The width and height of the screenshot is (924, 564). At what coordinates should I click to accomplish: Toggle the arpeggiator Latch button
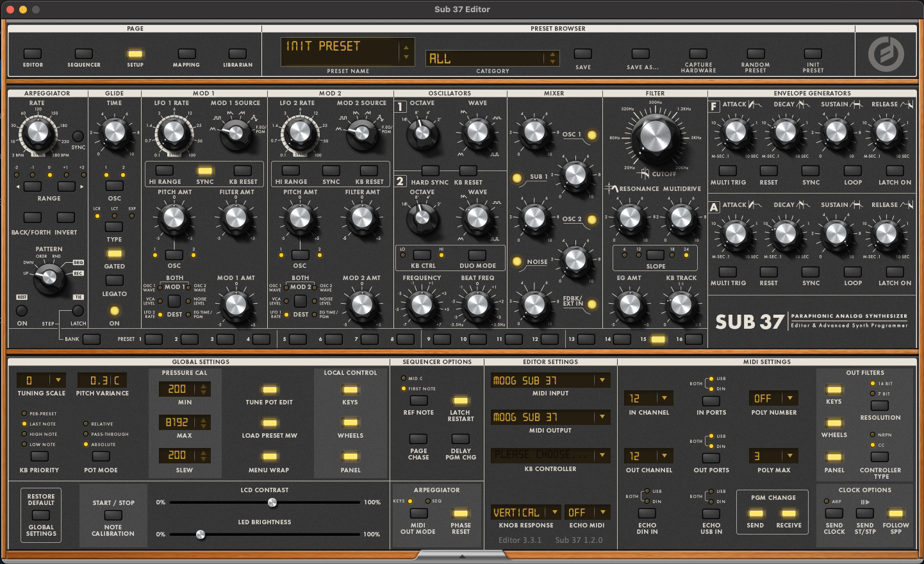[78, 311]
